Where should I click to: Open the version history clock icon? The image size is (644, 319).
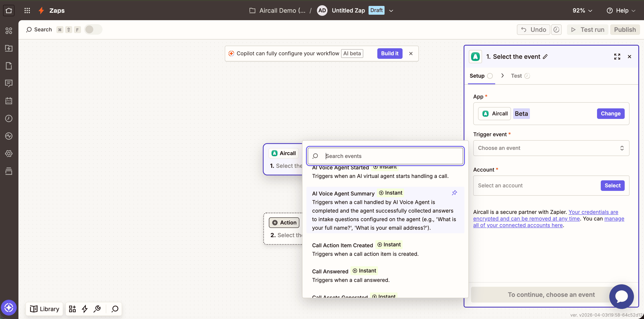point(556,30)
